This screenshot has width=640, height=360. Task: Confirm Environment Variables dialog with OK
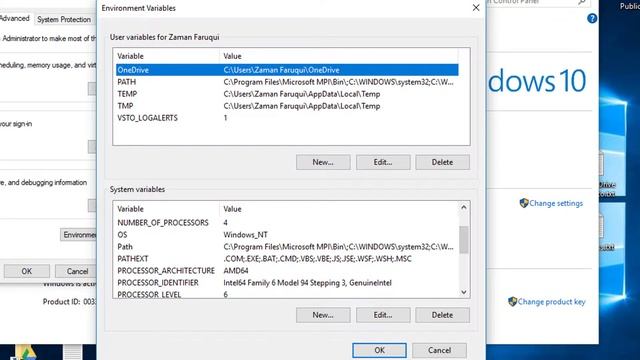coord(380,350)
